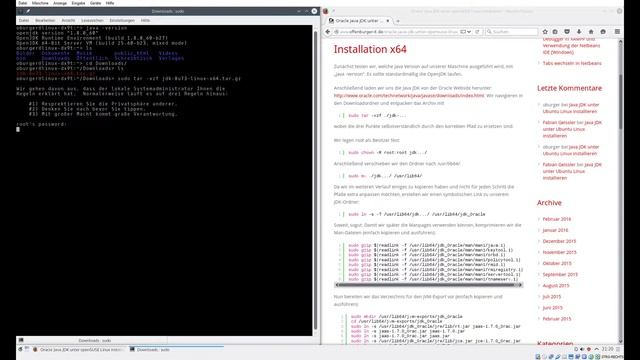Image resolution: width=640 pixels, height=360 pixels.
Task: Open Konsole Ansicht menu
Action: 68,20
